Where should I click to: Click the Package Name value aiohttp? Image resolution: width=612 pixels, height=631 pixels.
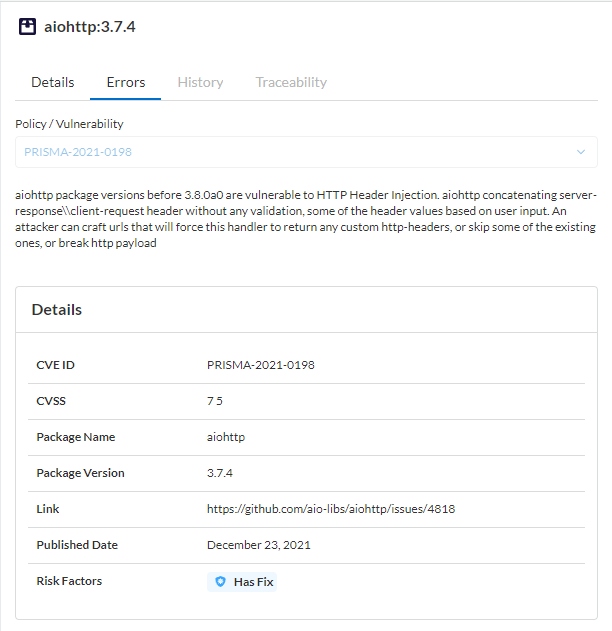(x=226, y=437)
